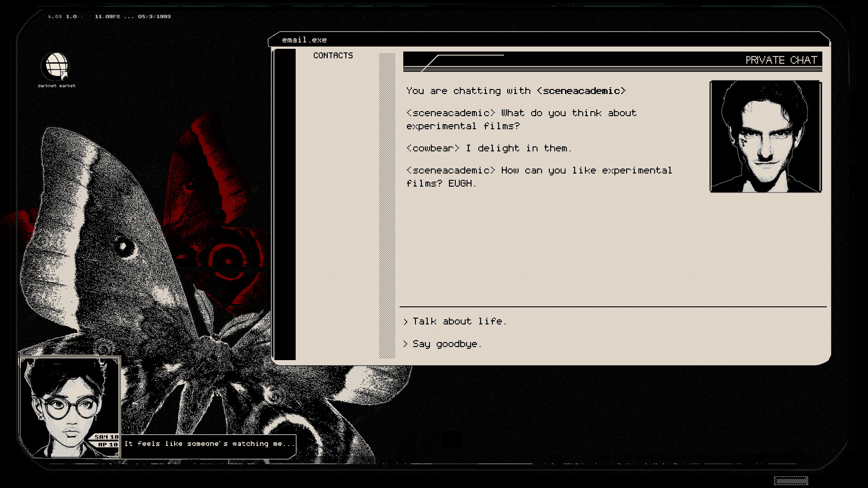Viewport: 868px width, 488px height.
Task: Expand the second dialogue choice chevron
Action: coord(406,344)
